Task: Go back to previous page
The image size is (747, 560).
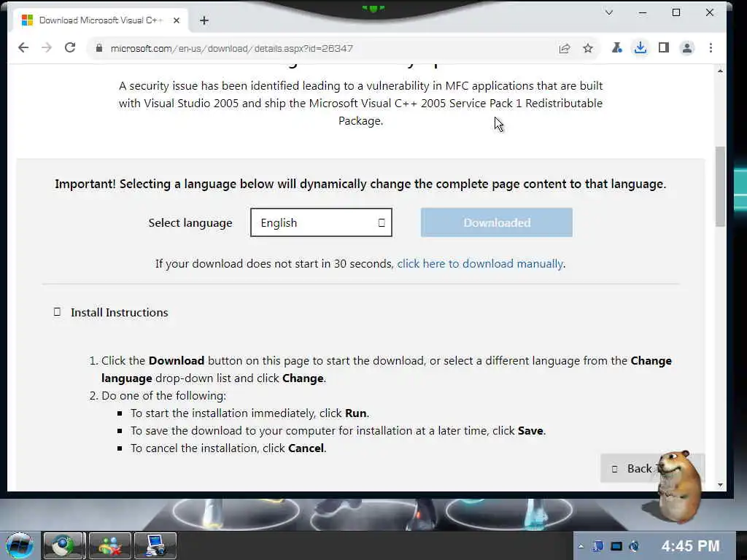Action: (23, 47)
